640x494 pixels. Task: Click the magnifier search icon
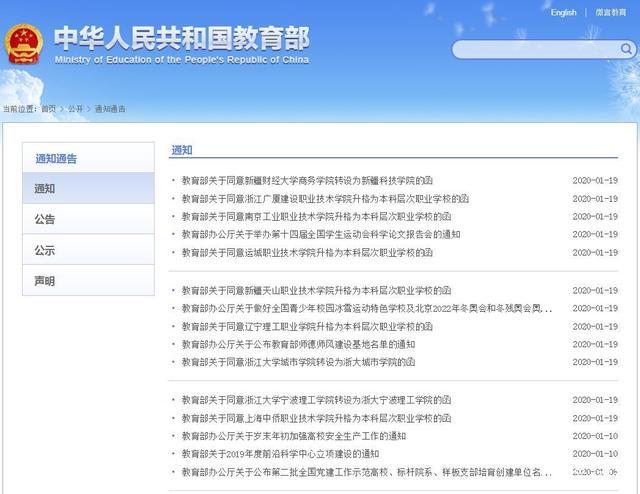point(626,49)
